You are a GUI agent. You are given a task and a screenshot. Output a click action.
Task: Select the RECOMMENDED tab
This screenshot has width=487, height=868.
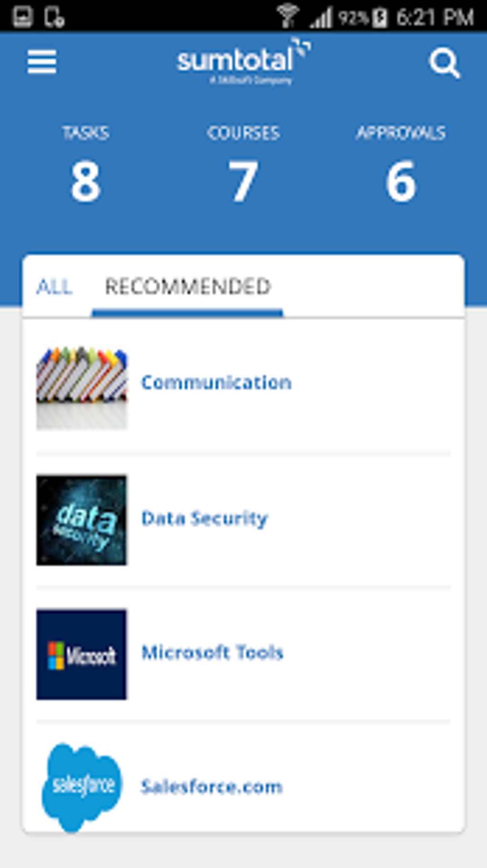pyautogui.click(x=188, y=286)
